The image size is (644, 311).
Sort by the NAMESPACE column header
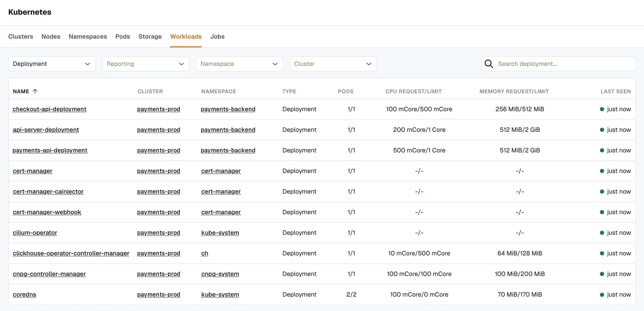[x=219, y=91]
